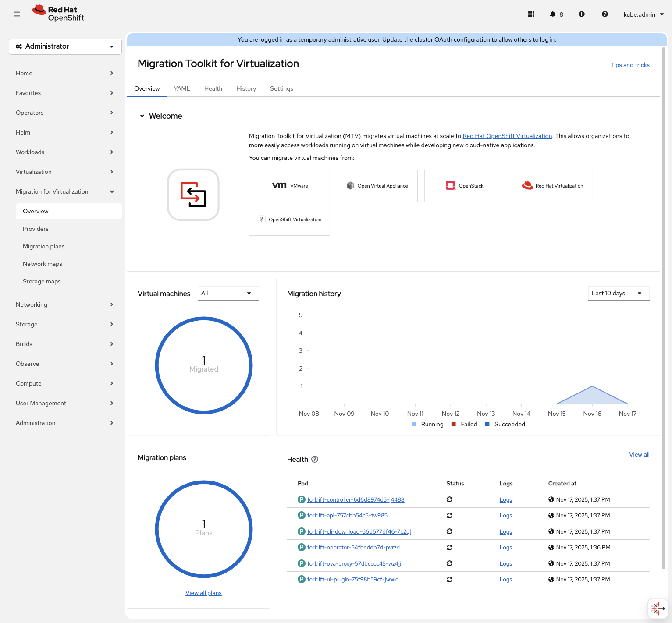Toggle the Running legend item in chart

(x=431, y=424)
